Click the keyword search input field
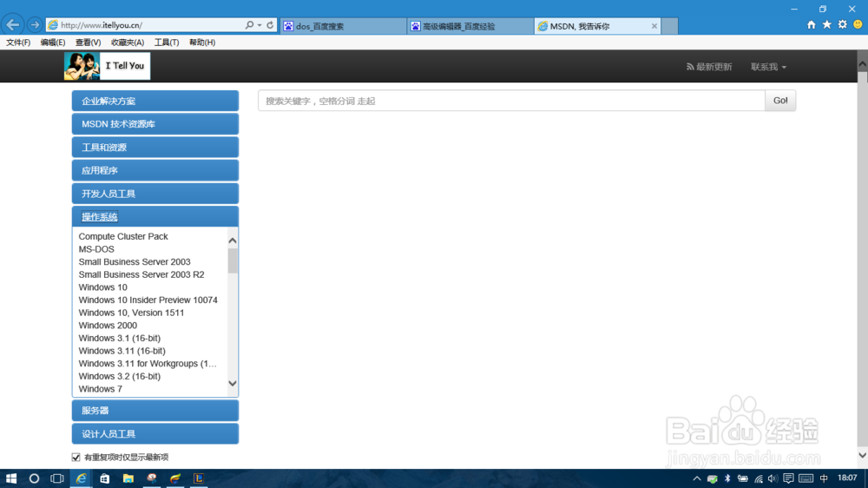 (511, 101)
